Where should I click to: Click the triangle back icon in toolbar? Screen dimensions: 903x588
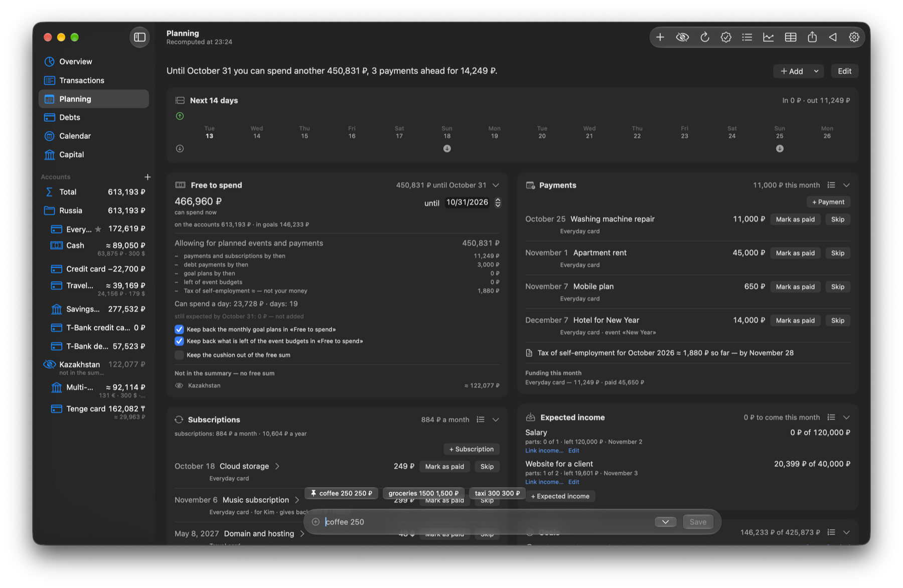click(833, 37)
